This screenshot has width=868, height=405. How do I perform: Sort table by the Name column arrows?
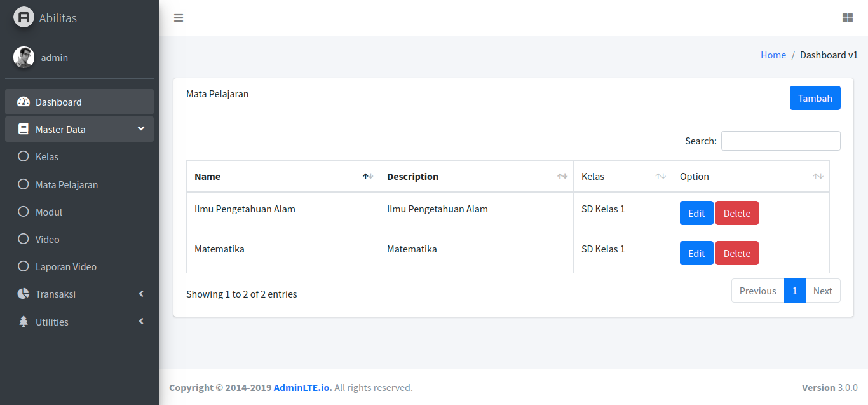(x=368, y=176)
